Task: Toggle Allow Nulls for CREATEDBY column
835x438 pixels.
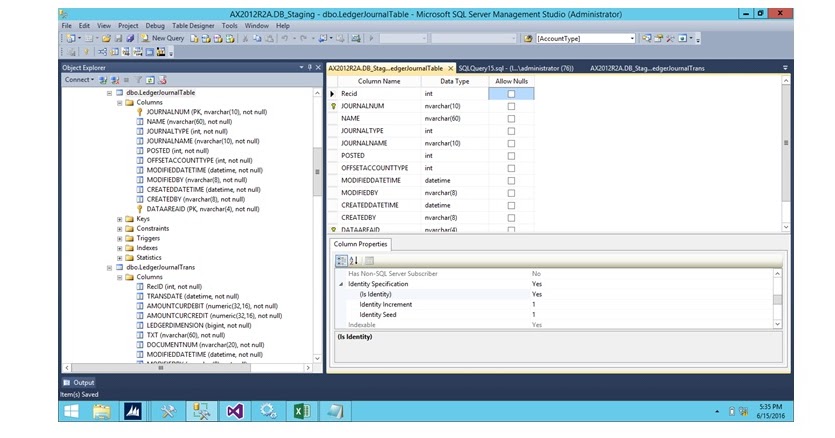Action: pyautogui.click(x=511, y=217)
